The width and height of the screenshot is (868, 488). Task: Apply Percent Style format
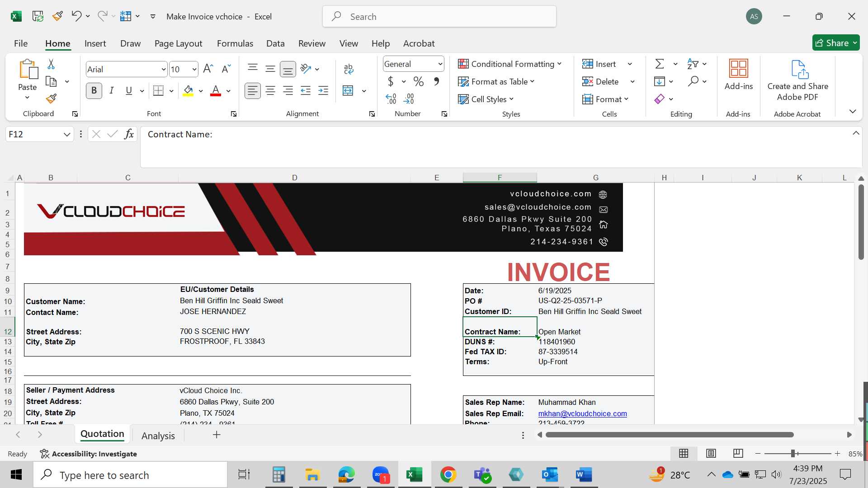(419, 81)
